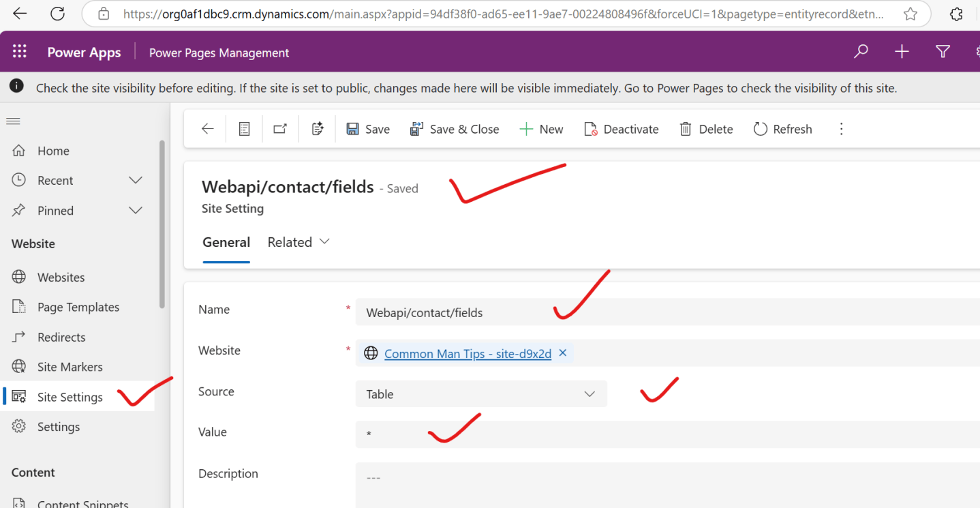The width and height of the screenshot is (980, 508).
Task: Remove the Common Man Tips website lookup value
Action: coord(563,353)
